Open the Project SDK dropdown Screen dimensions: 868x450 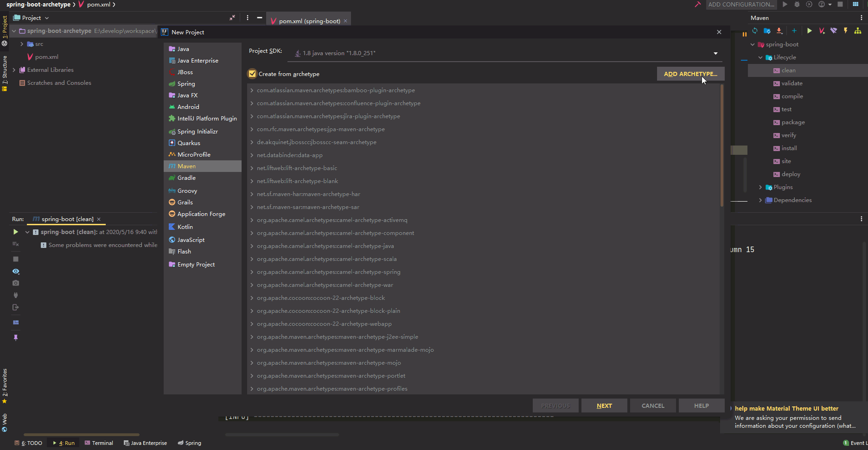pyautogui.click(x=715, y=53)
